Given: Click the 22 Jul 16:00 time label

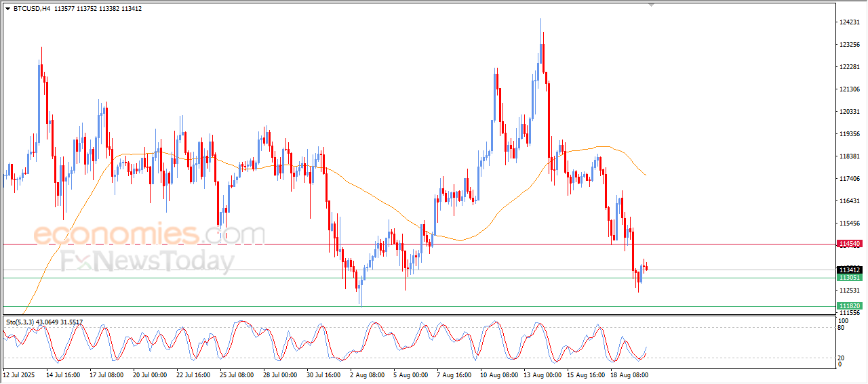Looking at the screenshot, I should point(193,374).
